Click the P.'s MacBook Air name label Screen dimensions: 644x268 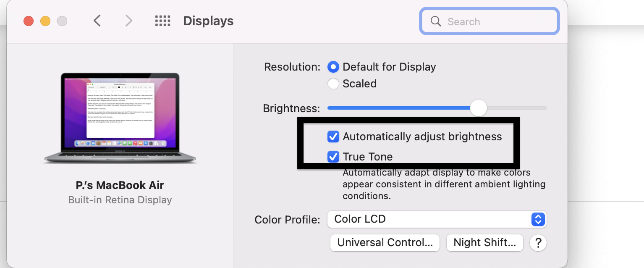(x=120, y=185)
